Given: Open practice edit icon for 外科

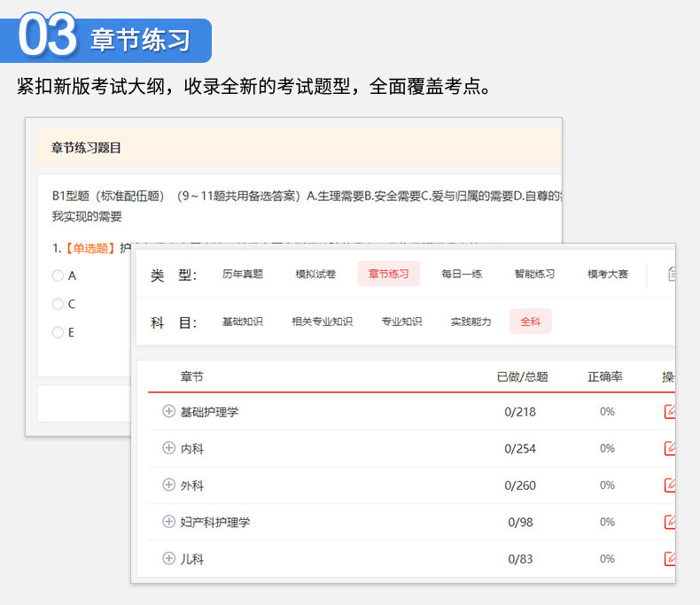Looking at the screenshot, I should pyautogui.click(x=670, y=485).
